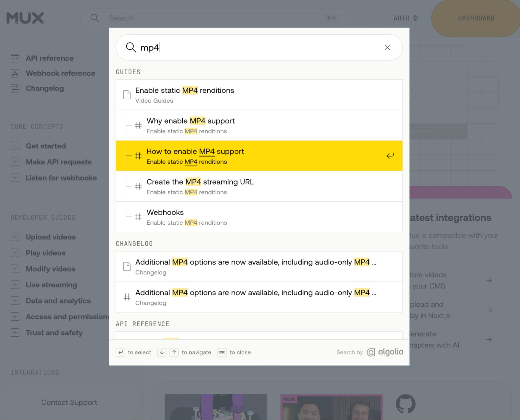Expand the Live streaming section
The image size is (520, 420).
click(x=15, y=285)
